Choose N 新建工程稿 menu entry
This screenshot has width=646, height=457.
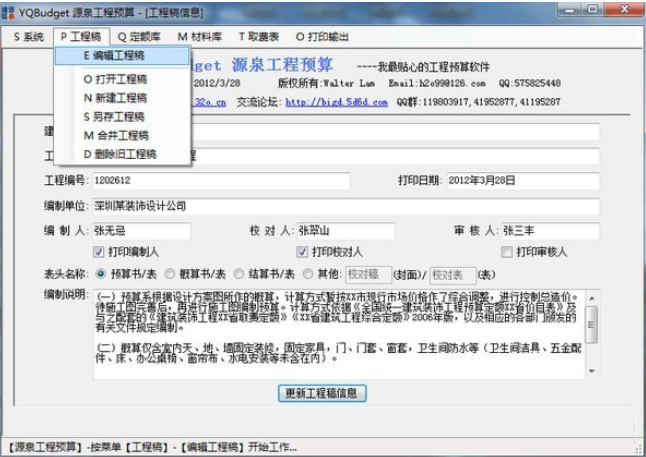tap(122, 98)
